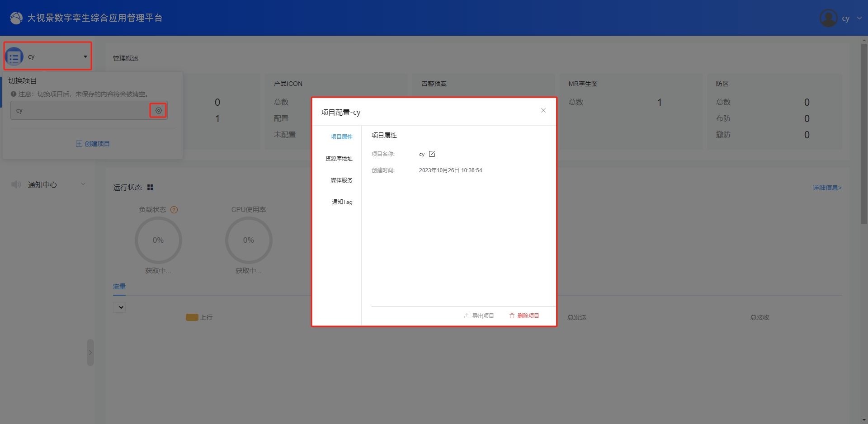Click the page vertical scrollbar thumb

pyautogui.click(x=864, y=133)
